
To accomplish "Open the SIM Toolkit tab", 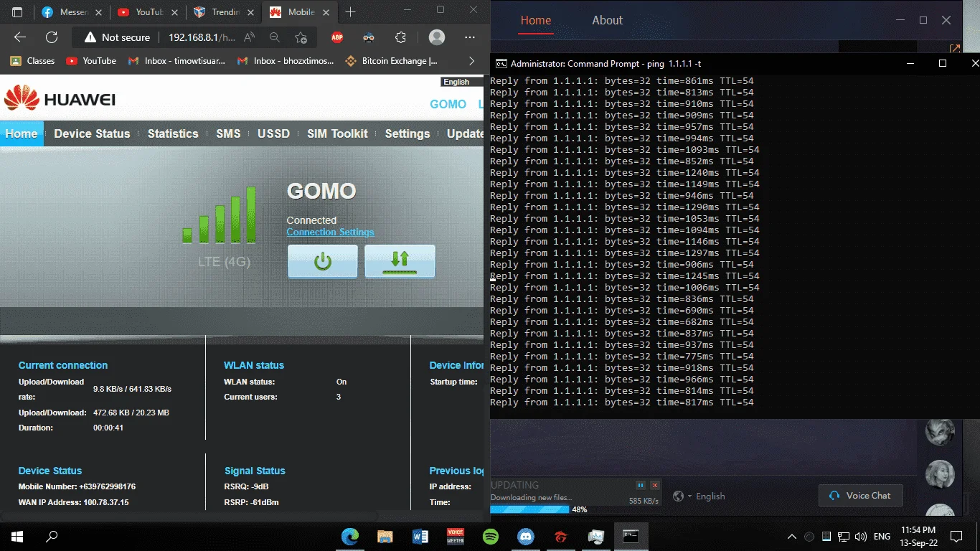I will 337,133.
